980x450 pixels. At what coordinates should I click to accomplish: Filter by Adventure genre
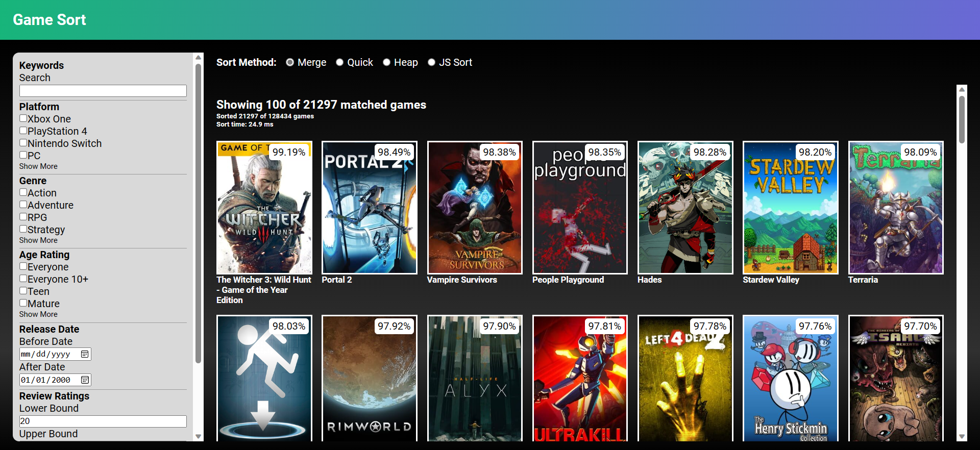(x=23, y=205)
